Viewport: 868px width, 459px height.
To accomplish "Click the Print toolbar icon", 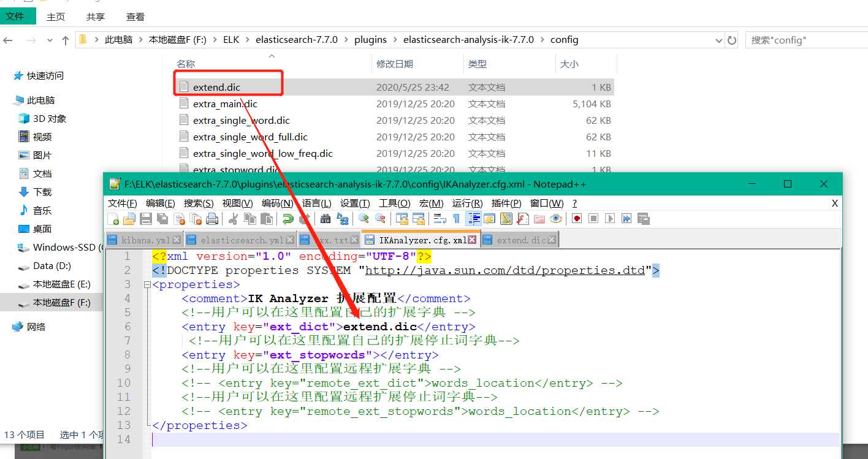I will 212,219.
